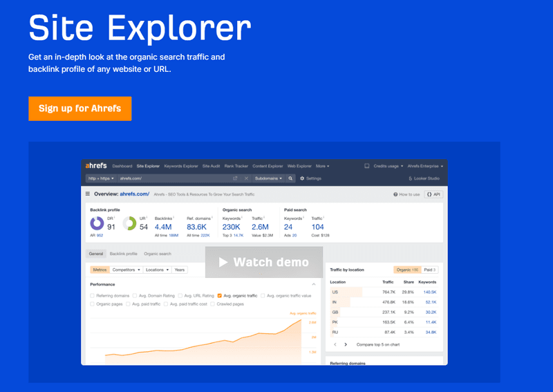Viewport: 553px width, 392px height.
Task: Check the Avg. Domain Rating checkbox
Action: click(134, 296)
